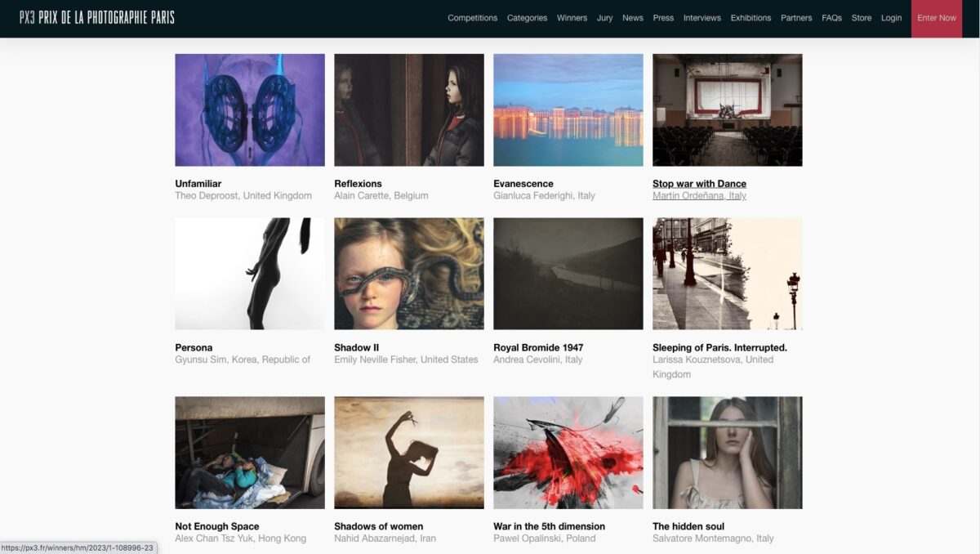Image resolution: width=980 pixels, height=554 pixels.
Task: Open the Partners page
Action: [x=796, y=18]
